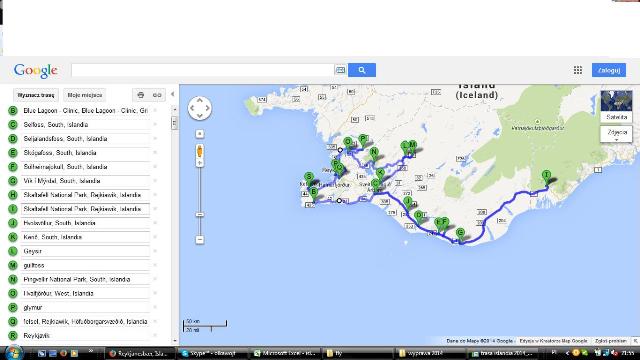Click the scrollbar down arrow in destination list
640x360 pixels.
pyautogui.click(x=175, y=340)
